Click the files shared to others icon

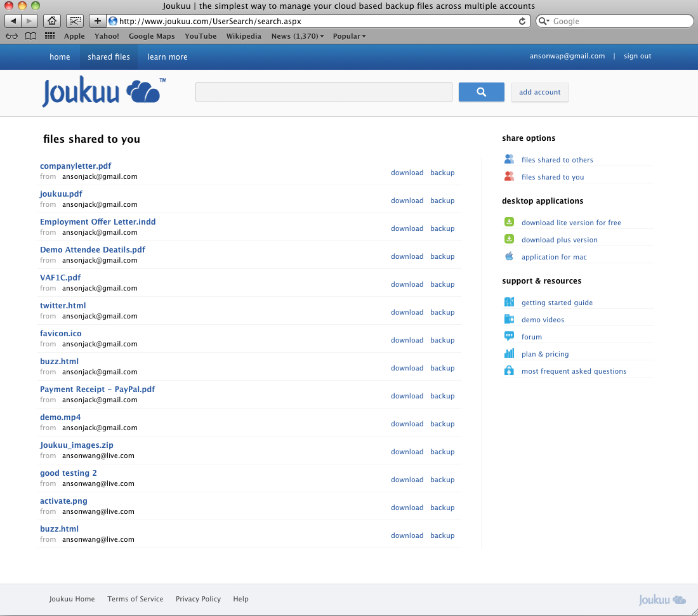click(510, 159)
